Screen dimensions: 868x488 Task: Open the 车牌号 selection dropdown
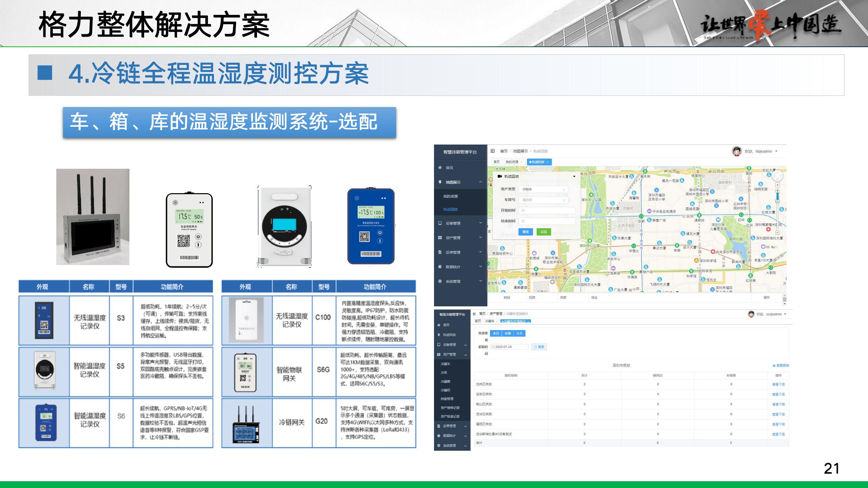(544, 200)
